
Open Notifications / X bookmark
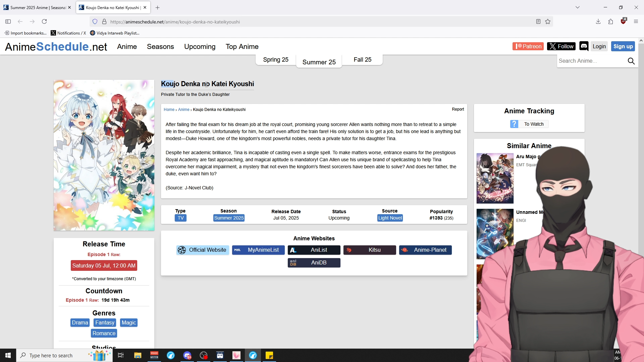68,33
